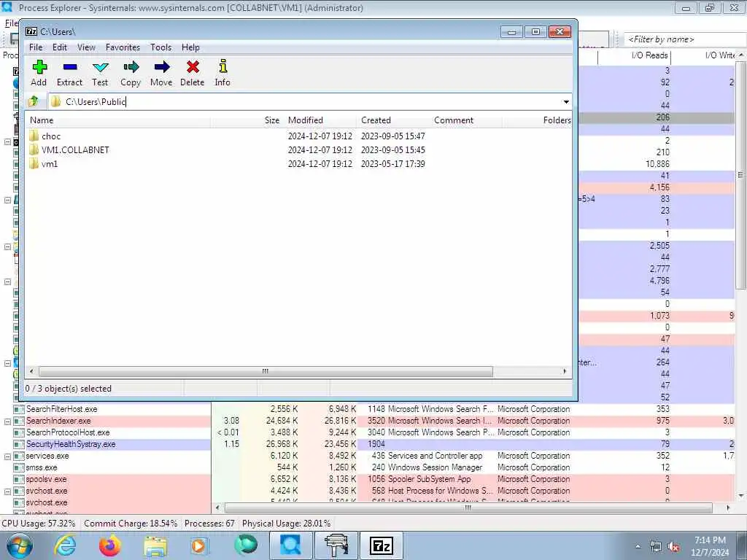Sort files by the Size column
Viewport: 747px width, 560px height.
coord(247,120)
